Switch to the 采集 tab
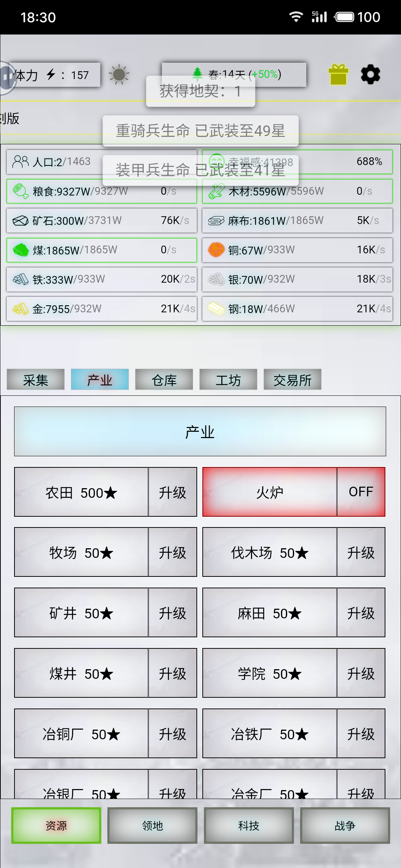Image resolution: width=401 pixels, height=868 pixels. (36, 379)
